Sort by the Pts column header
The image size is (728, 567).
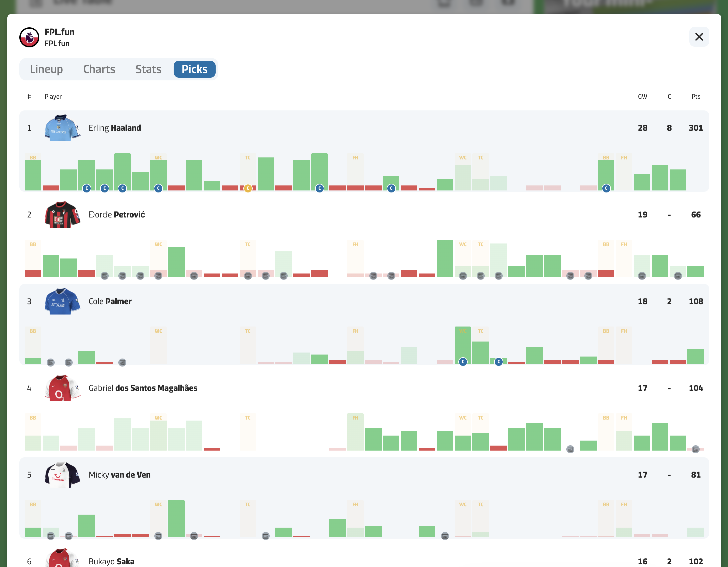tap(696, 97)
